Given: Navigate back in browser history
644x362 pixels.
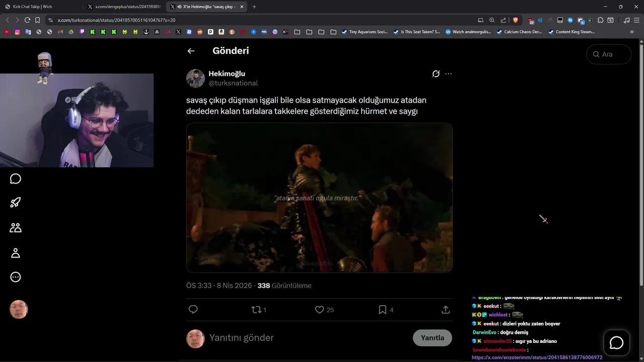Looking at the screenshot, I should [7, 20].
